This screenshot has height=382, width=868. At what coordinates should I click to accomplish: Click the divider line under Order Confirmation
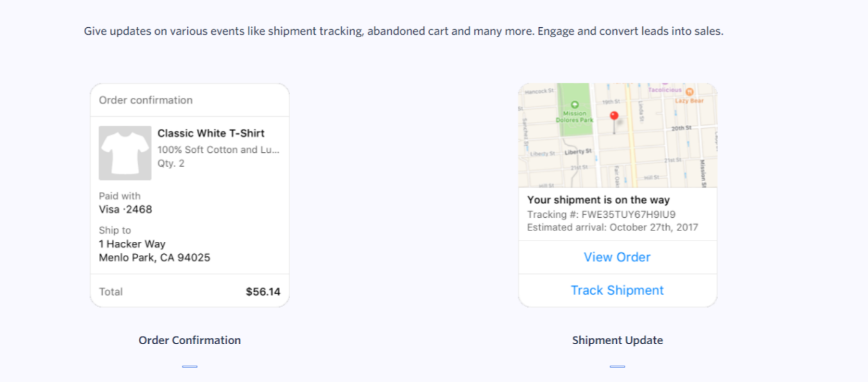(189, 366)
